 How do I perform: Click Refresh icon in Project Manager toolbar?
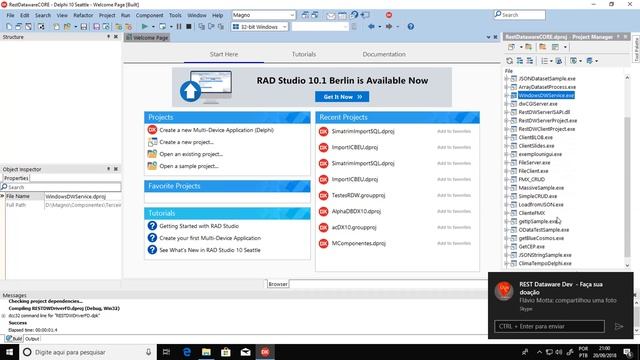click(509, 61)
